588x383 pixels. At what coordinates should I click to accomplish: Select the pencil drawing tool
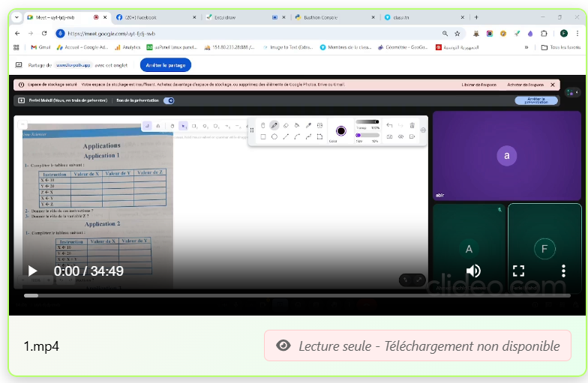[x=274, y=125]
